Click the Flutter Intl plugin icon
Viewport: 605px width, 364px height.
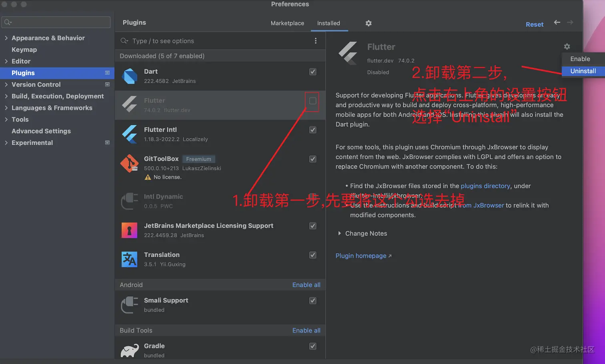point(129,134)
